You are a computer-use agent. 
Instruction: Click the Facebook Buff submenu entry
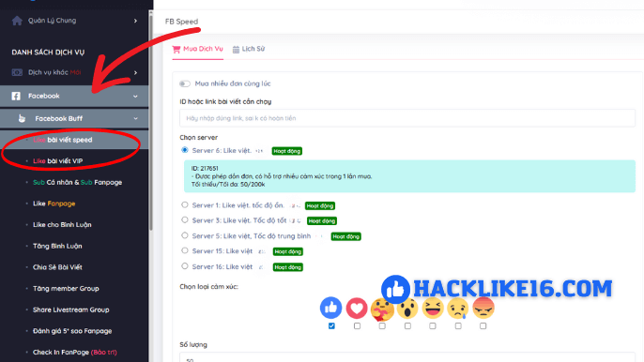click(74, 118)
